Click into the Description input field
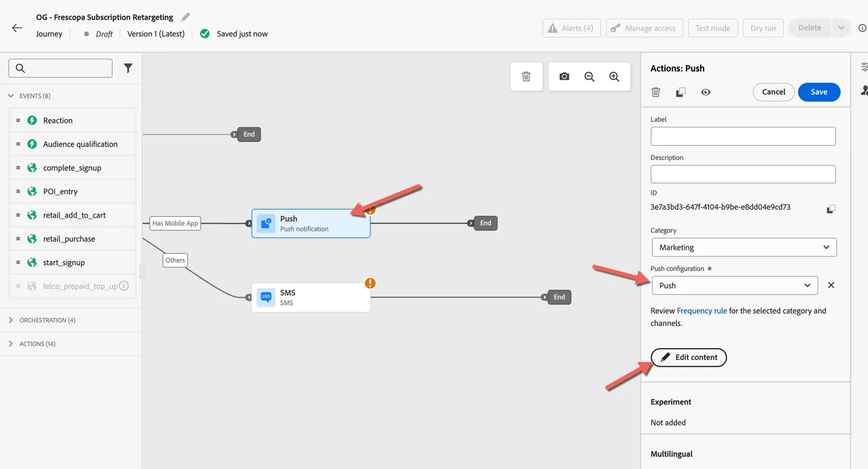The image size is (868, 469). [743, 174]
